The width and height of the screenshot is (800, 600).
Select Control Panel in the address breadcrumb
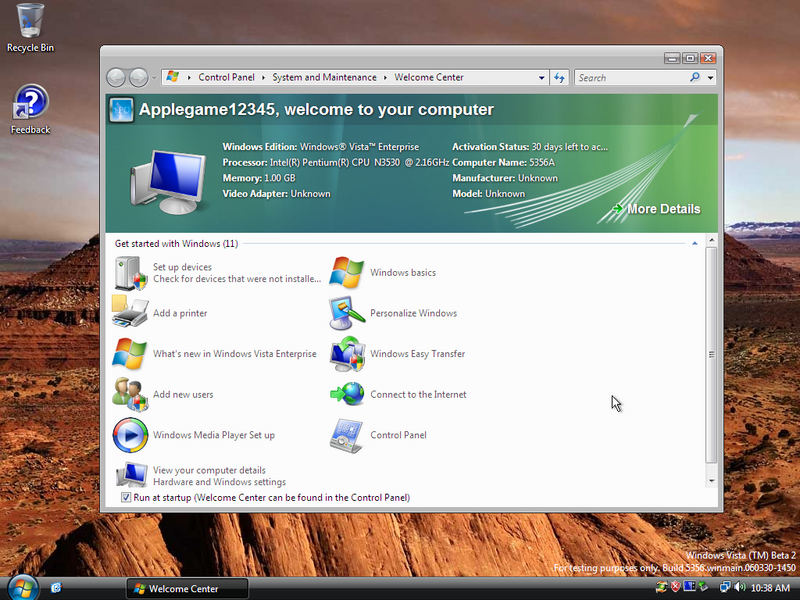click(226, 77)
